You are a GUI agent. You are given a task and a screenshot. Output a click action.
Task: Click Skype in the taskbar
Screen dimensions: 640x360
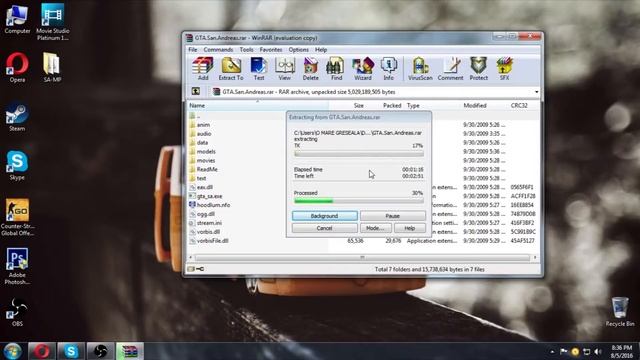(x=71, y=351)
